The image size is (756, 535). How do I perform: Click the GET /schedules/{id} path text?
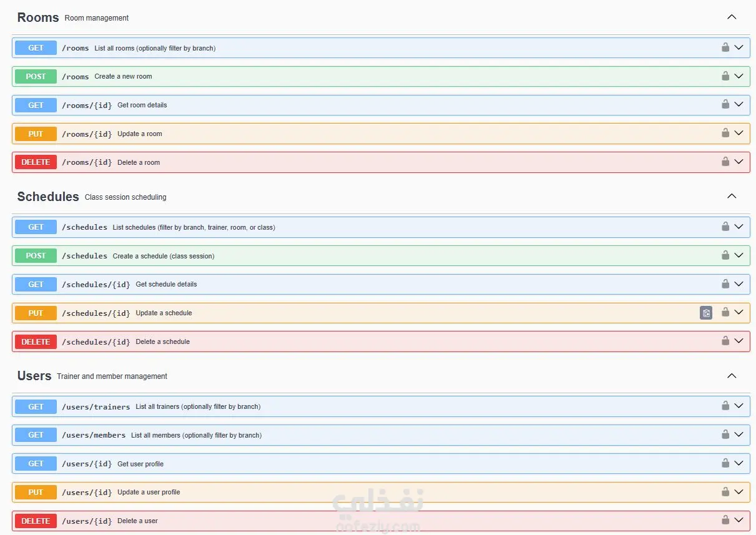[x=96, y=285]
